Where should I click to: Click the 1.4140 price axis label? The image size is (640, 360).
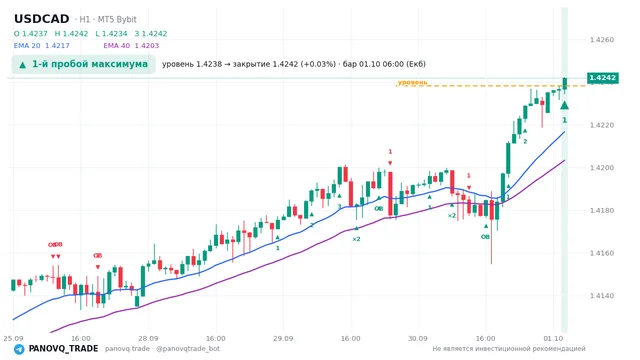[x=602, y=296]
